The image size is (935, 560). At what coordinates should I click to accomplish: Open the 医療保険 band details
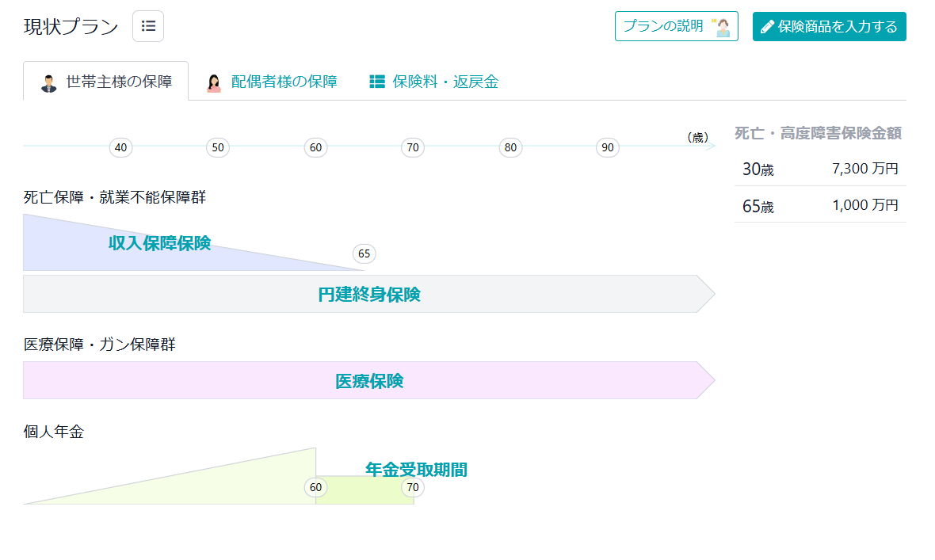(368, 380)
